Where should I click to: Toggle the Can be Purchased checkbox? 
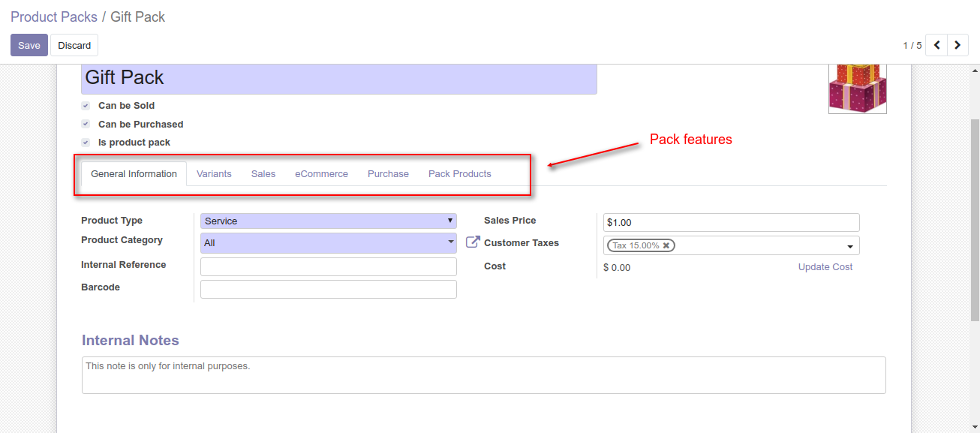tap(86, 125)
